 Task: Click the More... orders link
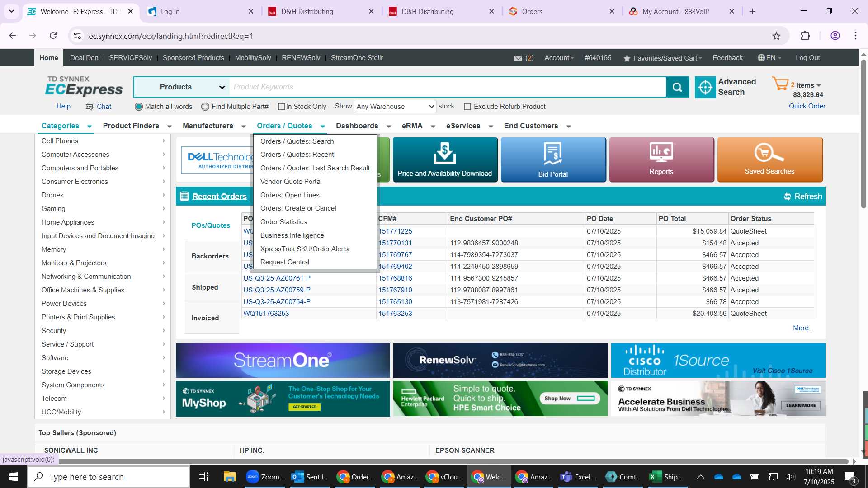pyautogui.click(x=803, y=328)
